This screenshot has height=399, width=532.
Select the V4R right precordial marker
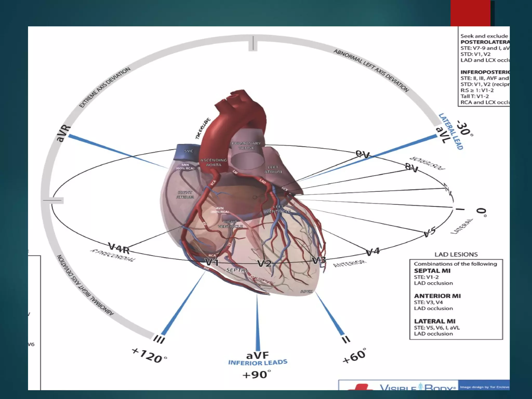point(119,248)
